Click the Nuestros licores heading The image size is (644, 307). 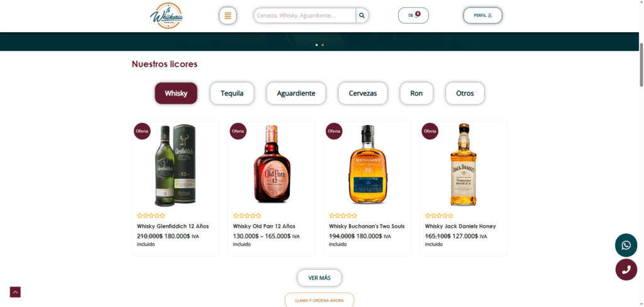click(165, 64)
